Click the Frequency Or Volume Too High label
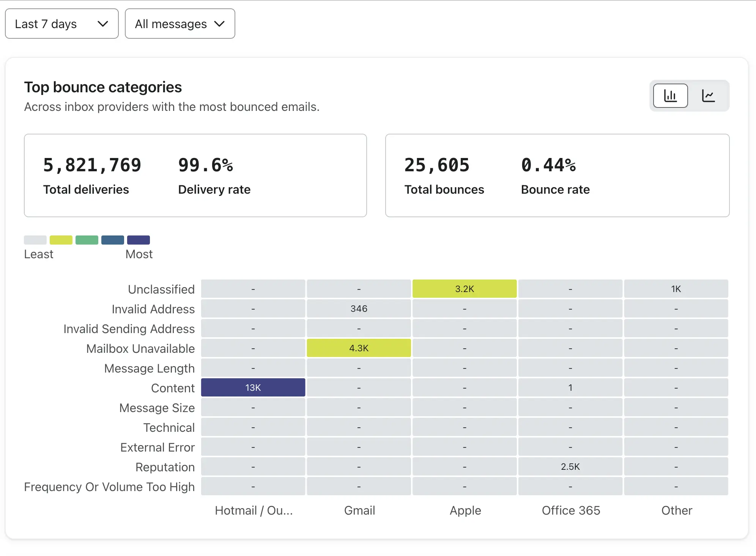The width and height of the screenshot is (756, 556). click(109, 487)
